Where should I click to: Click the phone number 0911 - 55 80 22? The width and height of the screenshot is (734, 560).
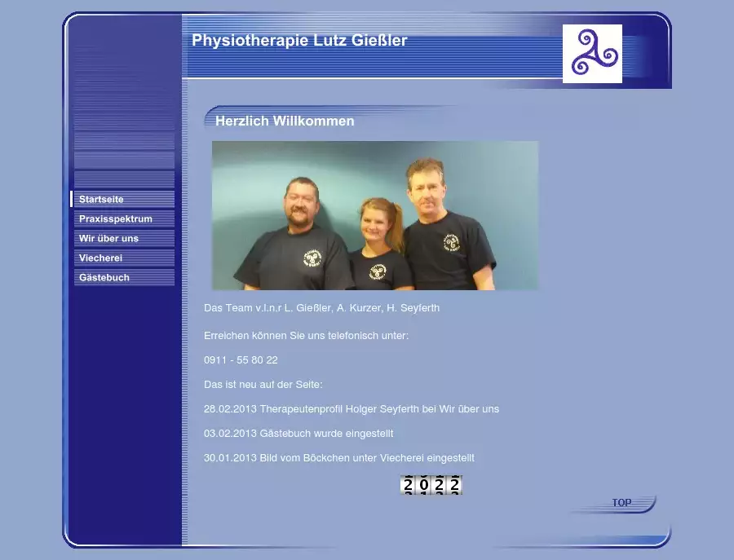241,360
